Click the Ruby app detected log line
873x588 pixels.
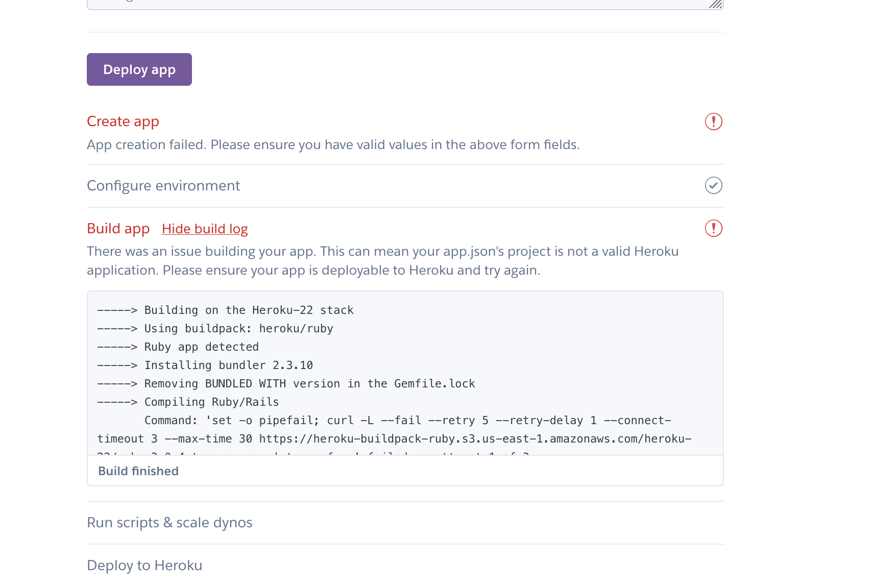[x=177, y=347]
